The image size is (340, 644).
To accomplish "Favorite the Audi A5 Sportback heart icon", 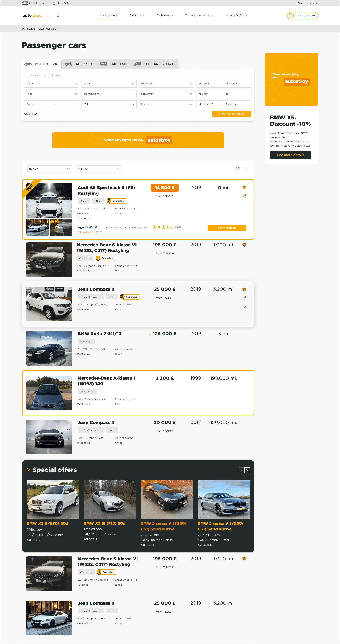I will click(244, 187).
